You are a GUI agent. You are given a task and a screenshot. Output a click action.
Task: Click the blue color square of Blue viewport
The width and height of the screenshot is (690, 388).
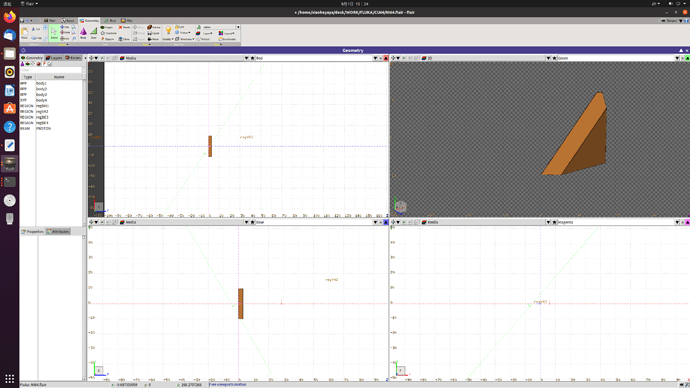point(386,222)
